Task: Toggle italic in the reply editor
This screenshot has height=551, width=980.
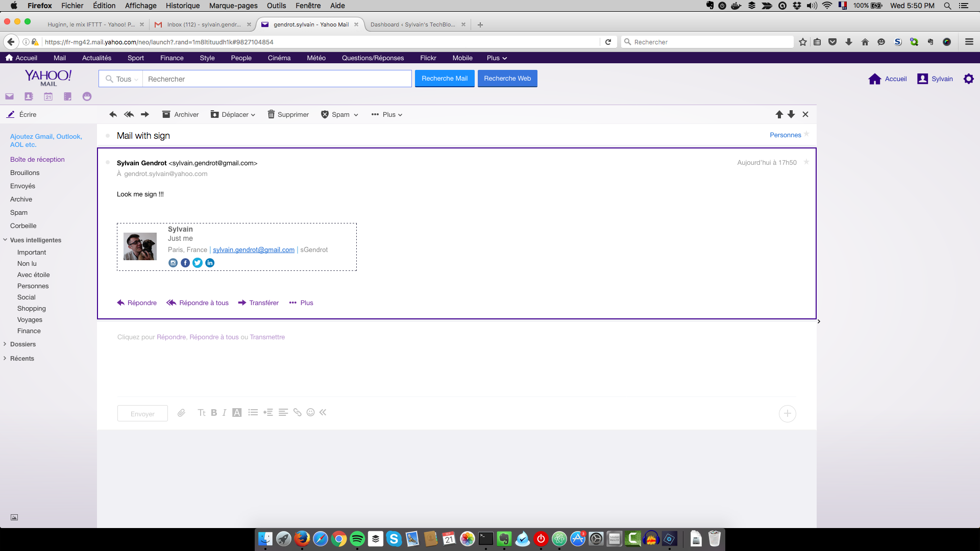Action: point(224,413)
